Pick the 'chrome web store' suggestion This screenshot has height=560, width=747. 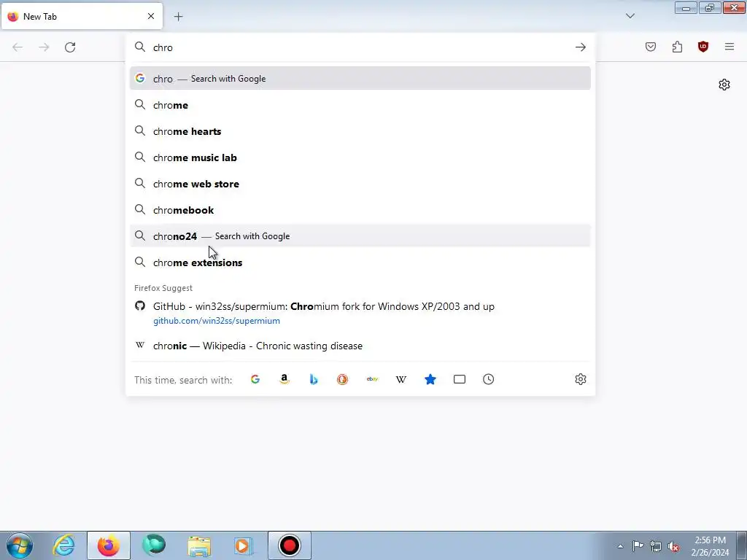coord(360,184)
